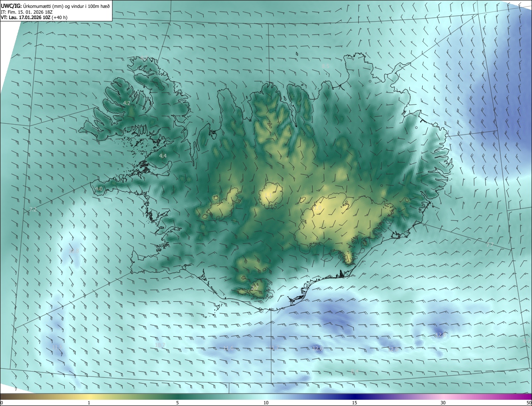Screen dimensions: 532x406
Task: Click the 10.7 value label in southwest sea
Action: [x=160, y=345]
